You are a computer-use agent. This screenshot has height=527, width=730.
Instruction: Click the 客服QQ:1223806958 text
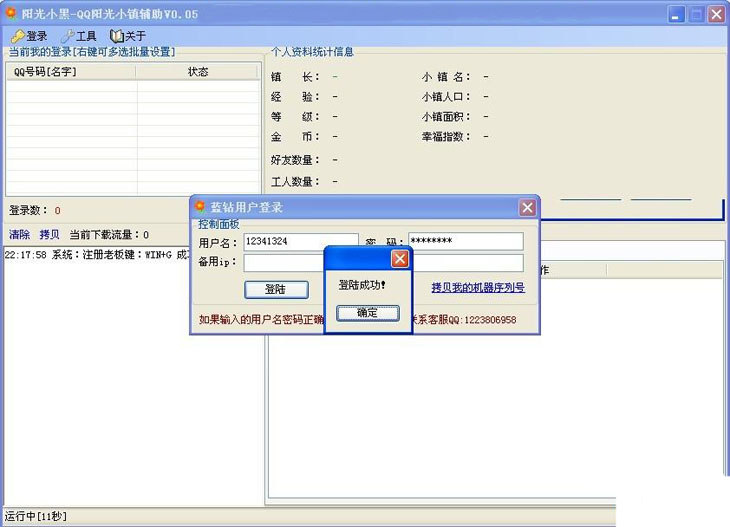click(472, 320)
